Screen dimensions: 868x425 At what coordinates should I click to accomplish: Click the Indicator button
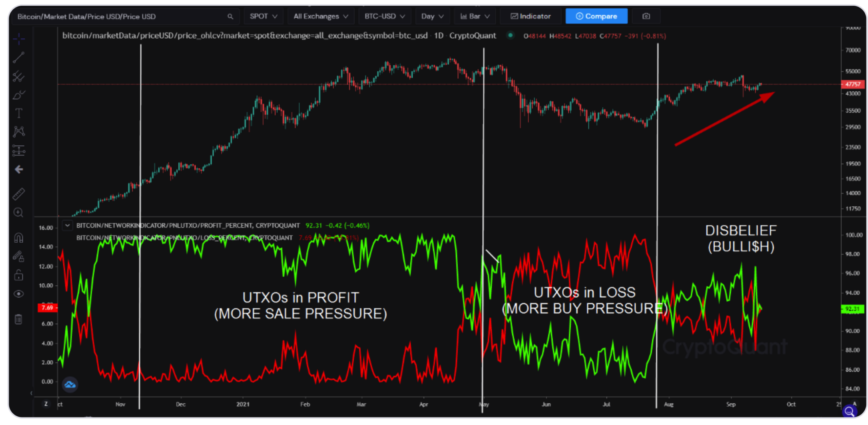pyautogui.click(x=530, y=16)
